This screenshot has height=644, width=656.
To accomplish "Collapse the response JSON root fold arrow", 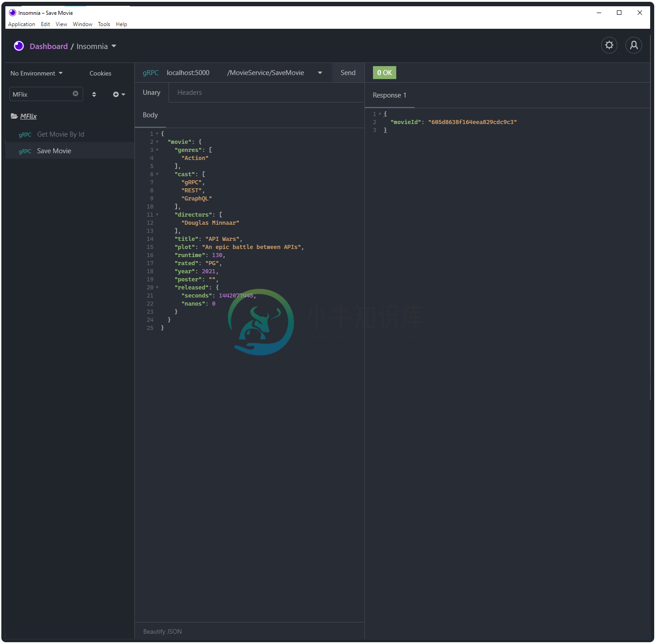I will coord(380,114).
